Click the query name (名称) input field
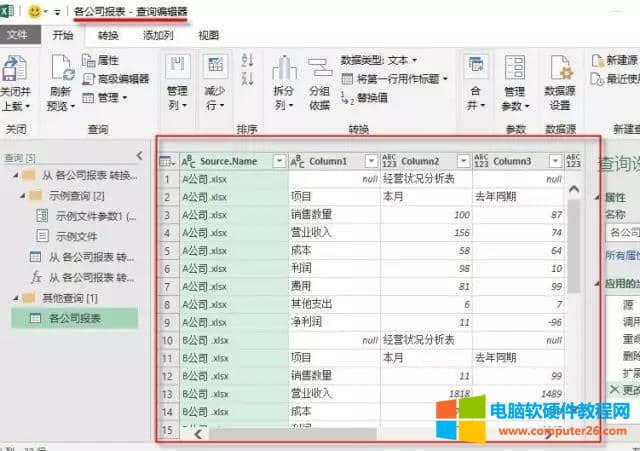Viewport: 640px width, 451px height. 623,233
